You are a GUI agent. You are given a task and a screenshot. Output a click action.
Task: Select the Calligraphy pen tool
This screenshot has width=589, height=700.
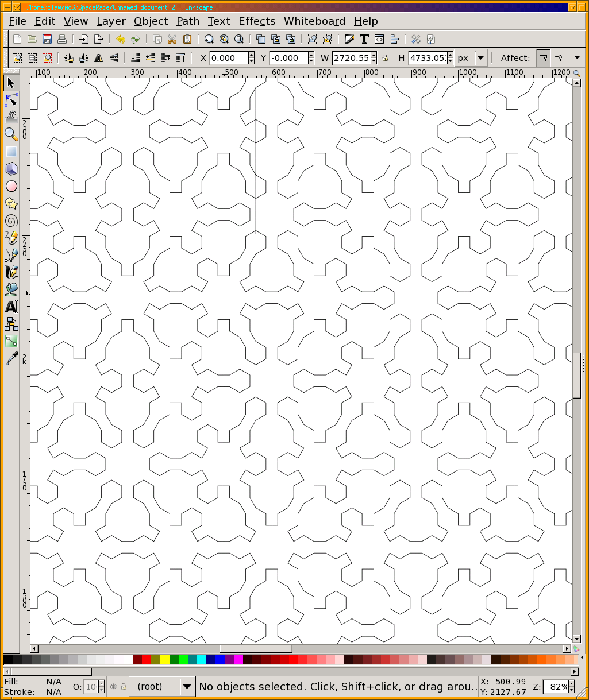click(11, 272)
